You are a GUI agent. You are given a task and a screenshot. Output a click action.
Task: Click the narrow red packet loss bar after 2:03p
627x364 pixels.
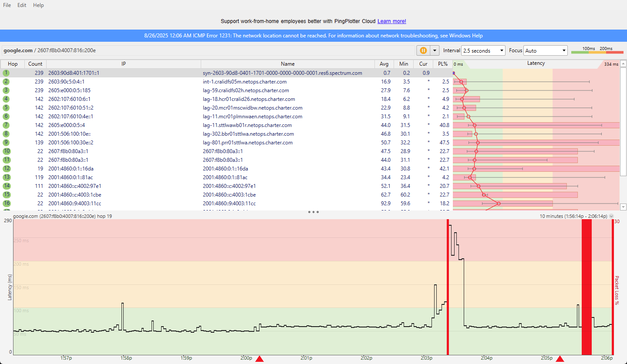[x=448, y=287]
